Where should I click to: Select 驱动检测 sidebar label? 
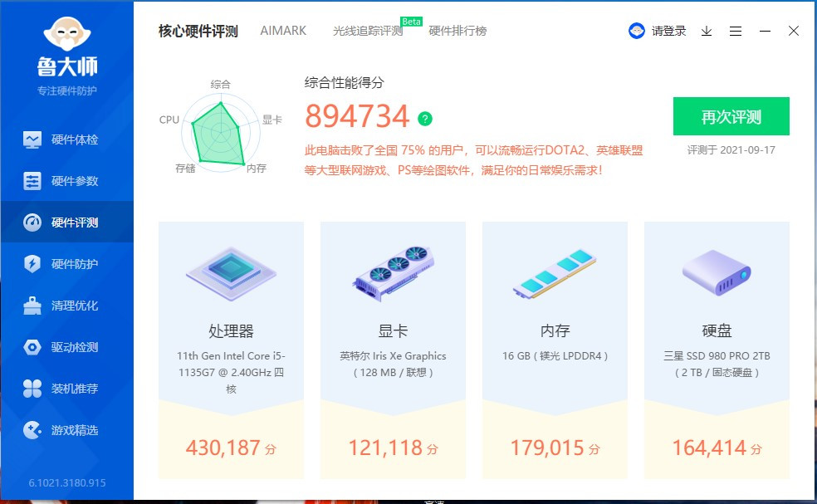[75, 347]
